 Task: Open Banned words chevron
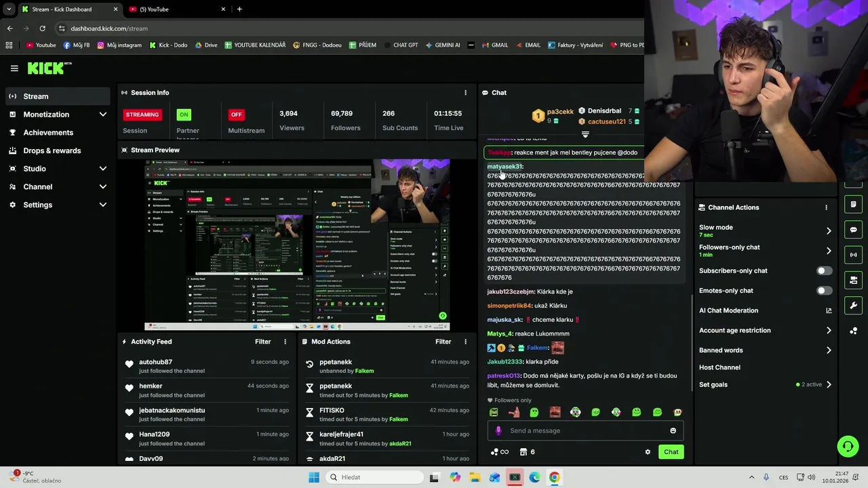[x=829, y=350]
